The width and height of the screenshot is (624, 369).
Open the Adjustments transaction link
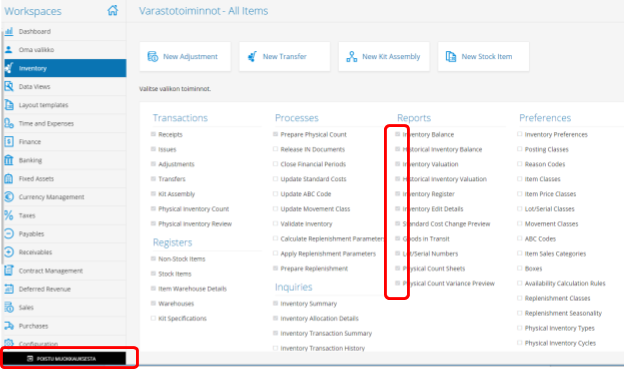click(176, 164)
